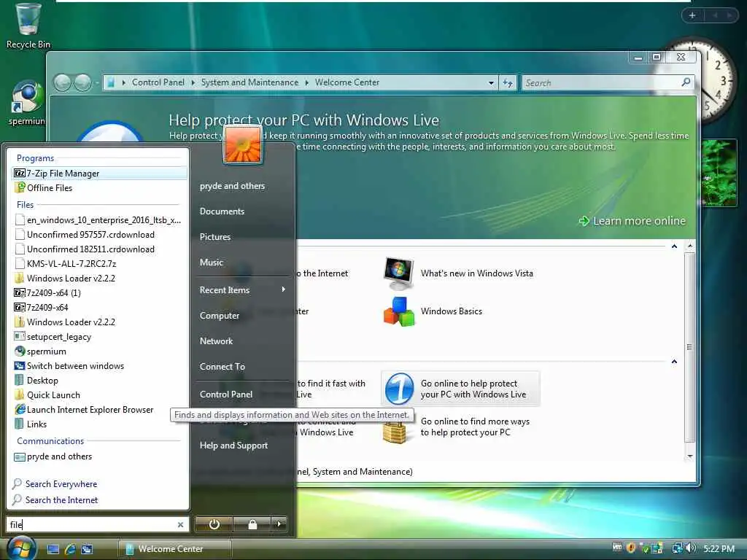Click System and Maintenance breadcrumb
The width and height of the screenshot is (747, 560).
[249, 82]
